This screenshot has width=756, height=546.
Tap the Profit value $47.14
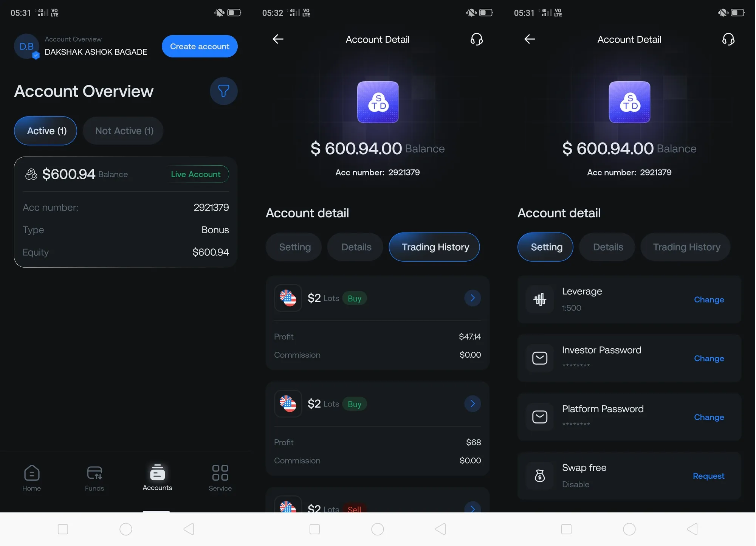[470, 337]
